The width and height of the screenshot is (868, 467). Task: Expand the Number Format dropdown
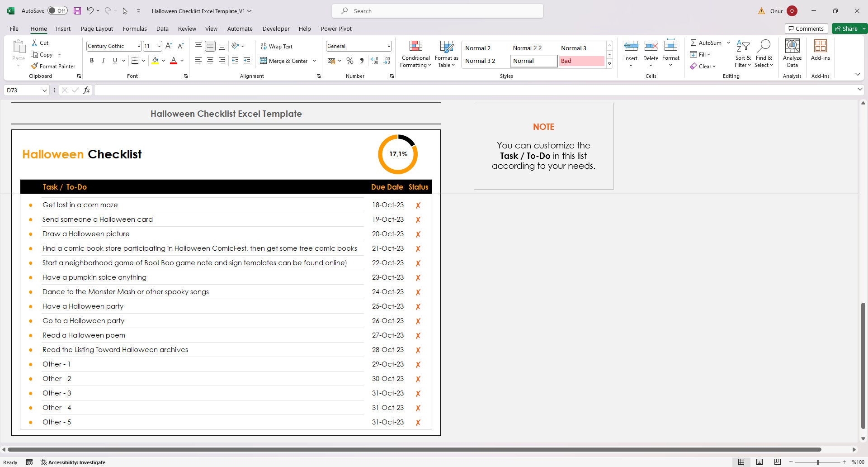pos(389,46)
